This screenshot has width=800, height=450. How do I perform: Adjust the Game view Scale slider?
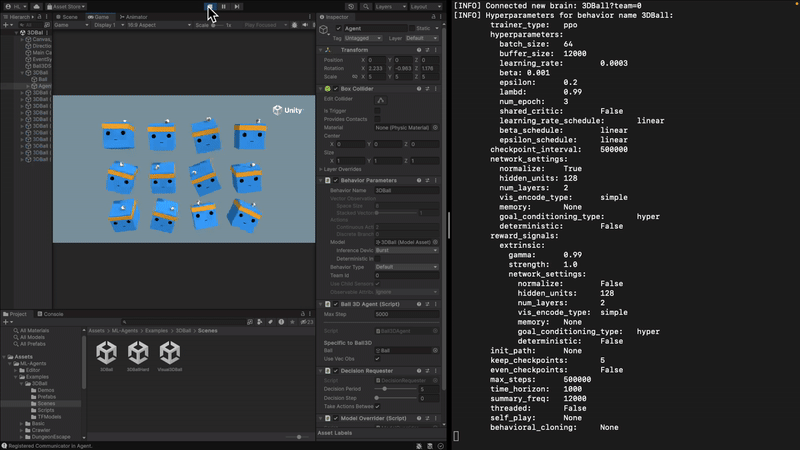(218, 25)
